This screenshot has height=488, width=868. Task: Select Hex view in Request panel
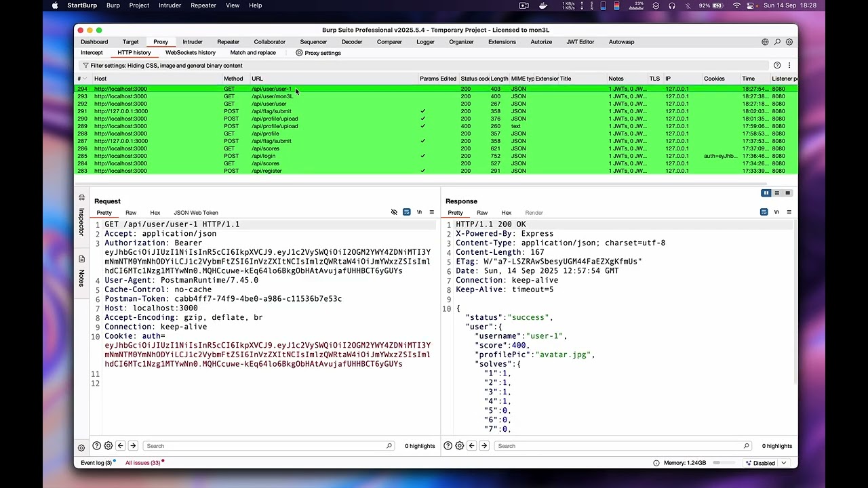pos(155,213)
